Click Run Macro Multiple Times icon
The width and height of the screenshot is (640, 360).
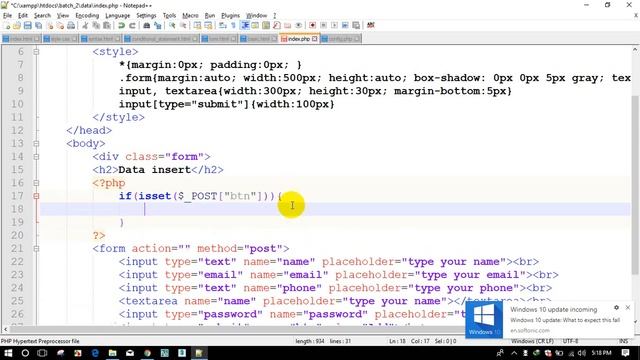(x=345, y=25)
